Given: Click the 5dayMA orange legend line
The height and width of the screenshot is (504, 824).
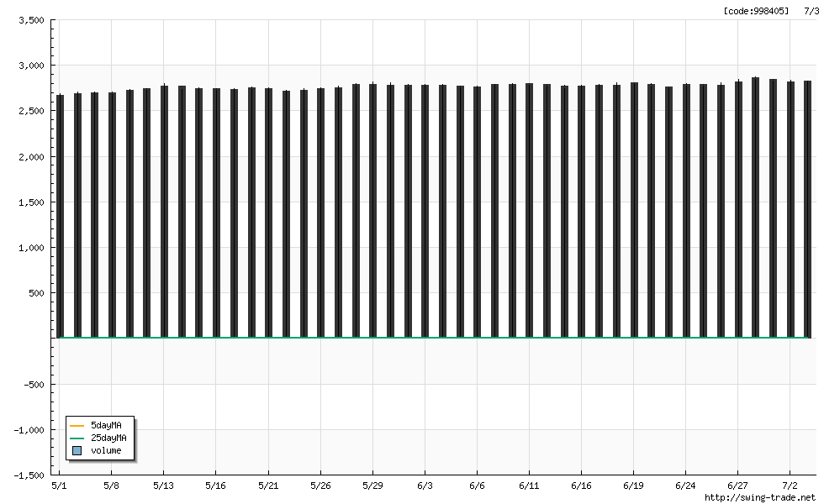Looking at the screenshot, I should click(x=77, y=426).
